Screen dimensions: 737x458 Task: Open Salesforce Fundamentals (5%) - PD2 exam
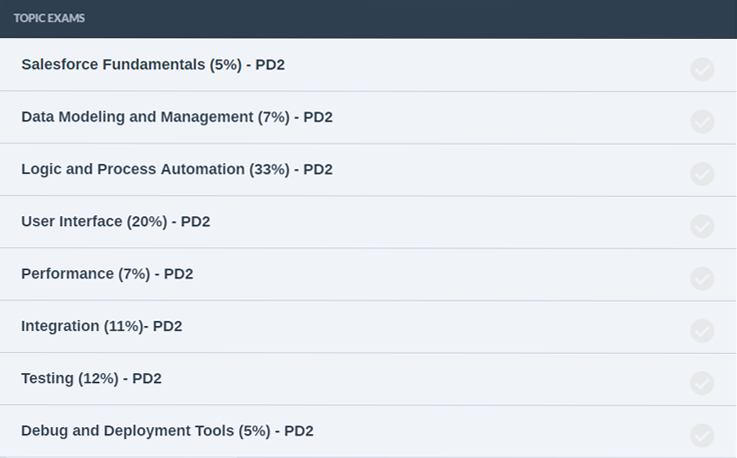(x=153, y=64)
